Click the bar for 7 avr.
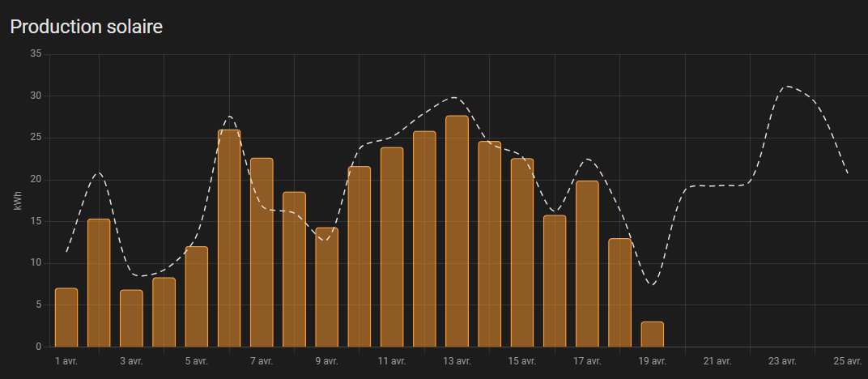 tap(262, 253)
